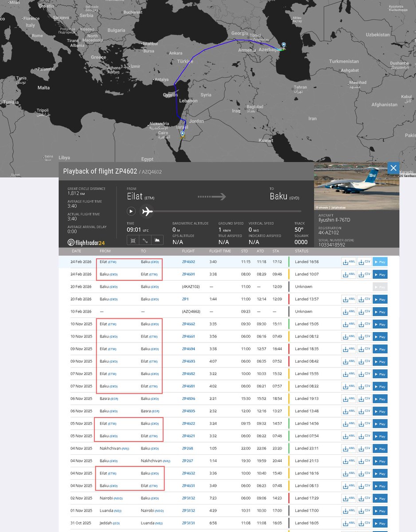The image size is (416, 532).
Task: Download the CSV file for flight ZP4601
Action: (364, 274)
